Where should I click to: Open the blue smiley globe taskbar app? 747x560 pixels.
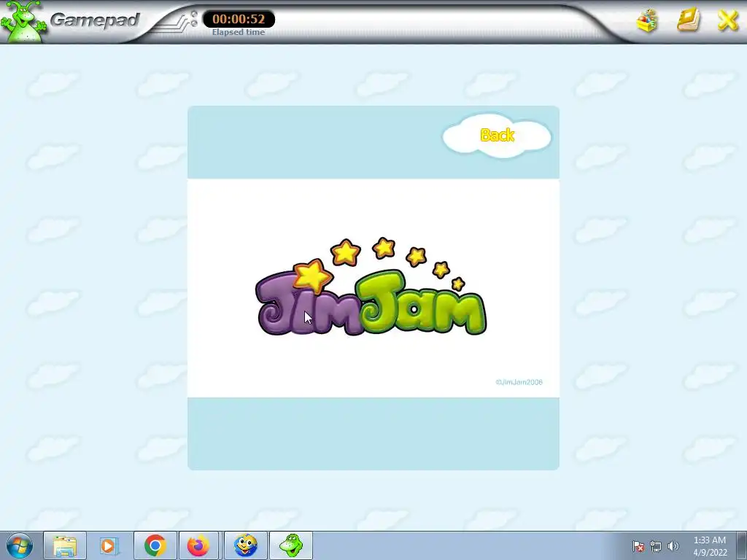pyautogui.click(x=246, y=545)
